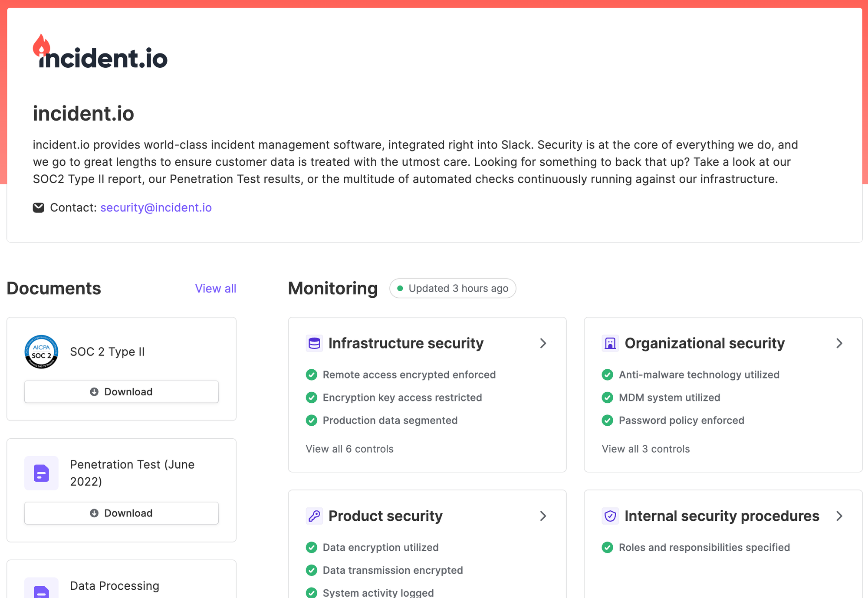Image resolution: width=868 pixels, height=598 pixels.
Task: Click the AICPA SOC 2 badge
Action: coord(41,352)
